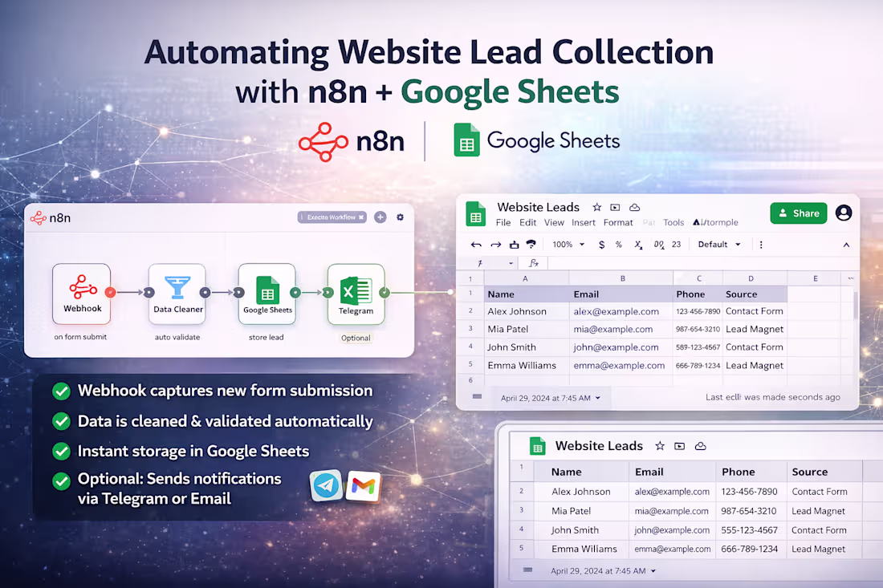The height and width of the screenshot is (588, 883).
Task: Click the Telegram notification icon near the checklist
Action: pyautogui.click(x=325, y=487)
